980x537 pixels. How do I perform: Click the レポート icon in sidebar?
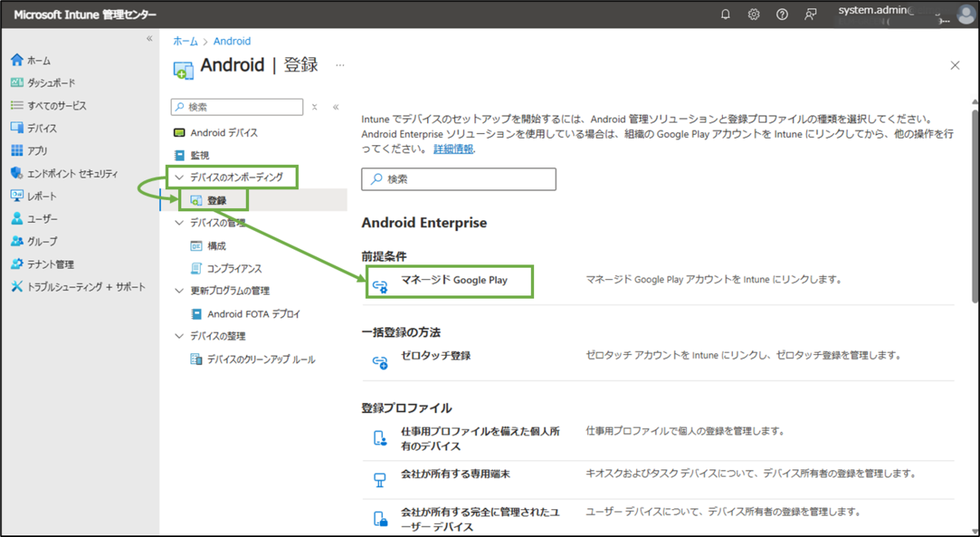click(17, 196)
